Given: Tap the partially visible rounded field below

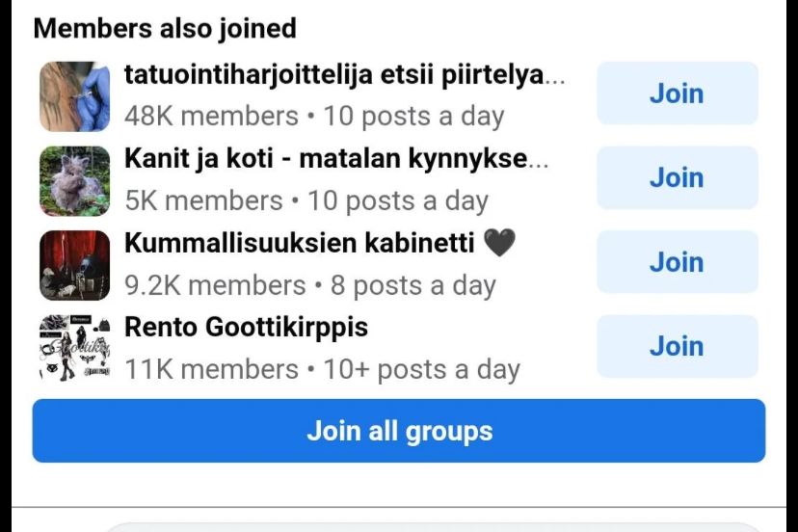Looking at the screenshot, I should coord(434,526).
